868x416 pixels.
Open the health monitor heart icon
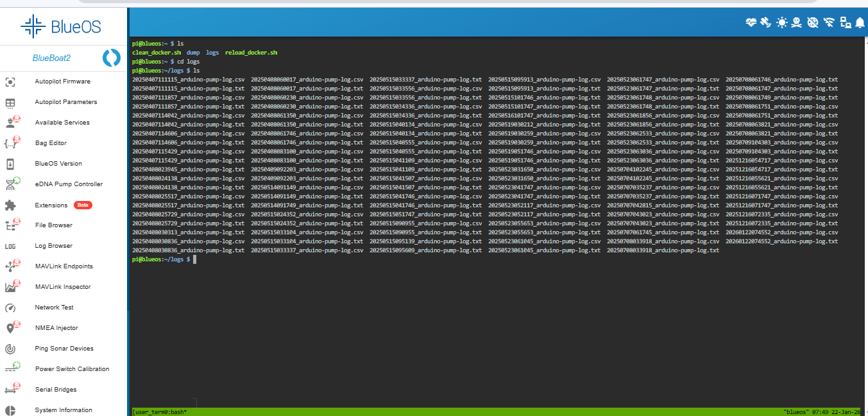tap(751, 22)
